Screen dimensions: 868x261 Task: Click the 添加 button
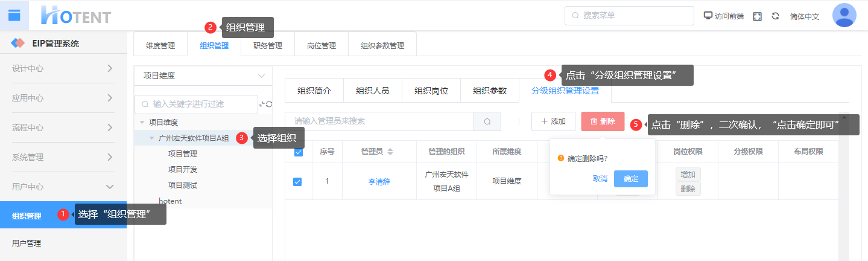click(553, 121)
